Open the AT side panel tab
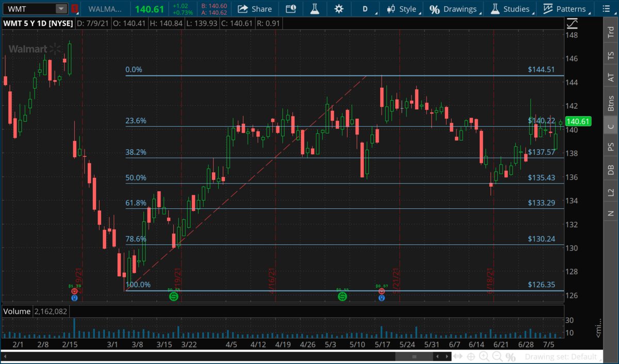Image resolution: width=619 pixels, height=364 pixels. 611,77
